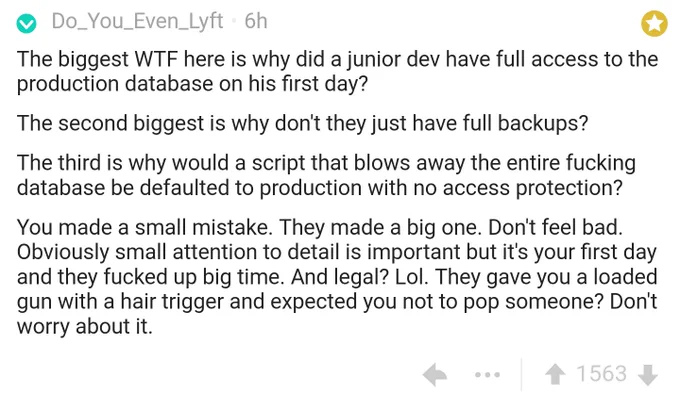
Task: Click the word 'Lol.' in the last paragraph
Action: [x=412, y=277]
